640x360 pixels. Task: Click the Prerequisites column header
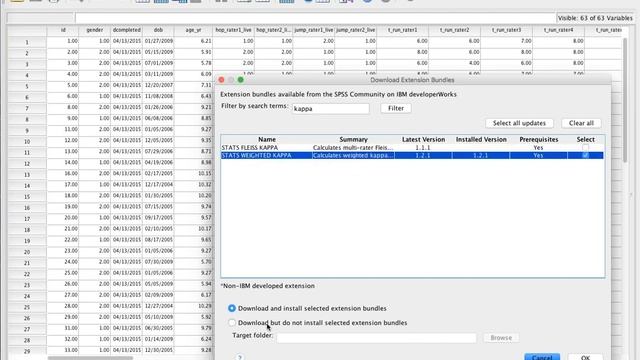click(538, 140)
